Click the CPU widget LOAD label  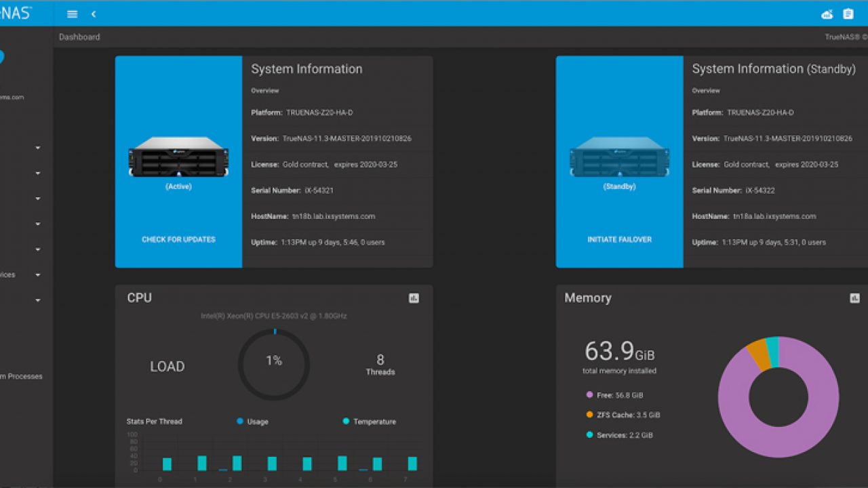tap(167, 367)
